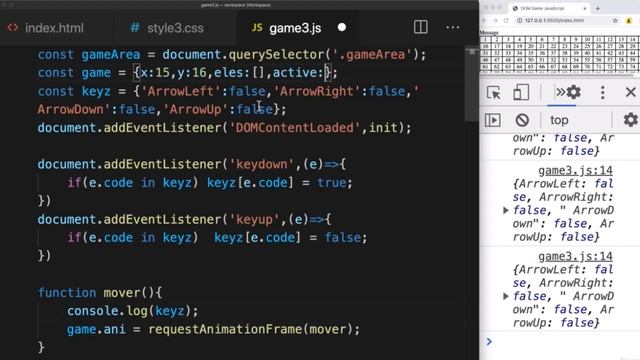
Task: Click 'console' in the console.log(keyz) line
Action: point(93,311)
